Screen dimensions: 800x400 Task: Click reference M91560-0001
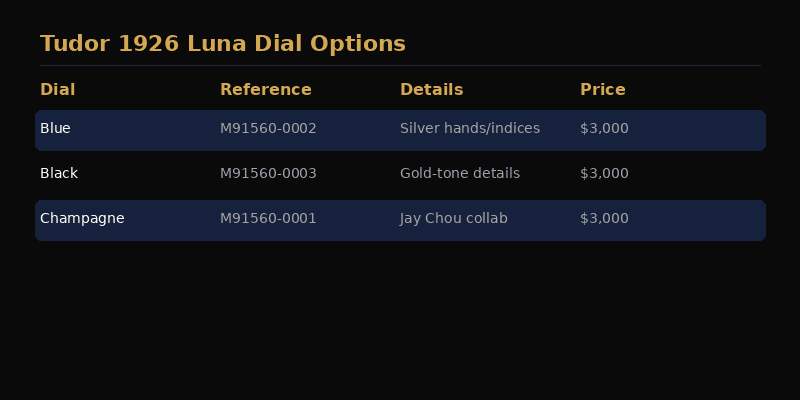268,218
